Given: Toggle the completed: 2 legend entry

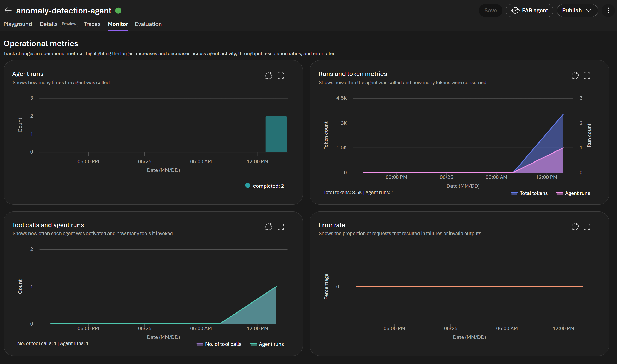Looking at the screenshot, I should [x=265, y=186].
